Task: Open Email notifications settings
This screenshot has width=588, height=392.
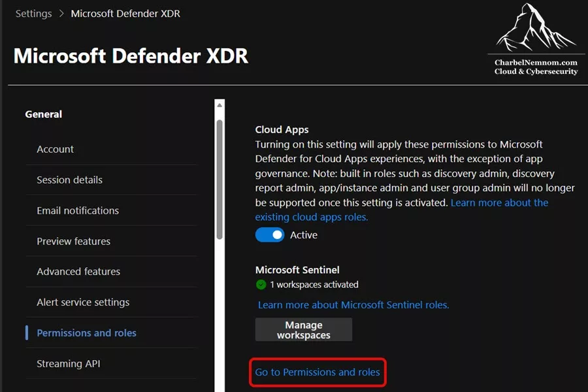Action: coord(78,210)
